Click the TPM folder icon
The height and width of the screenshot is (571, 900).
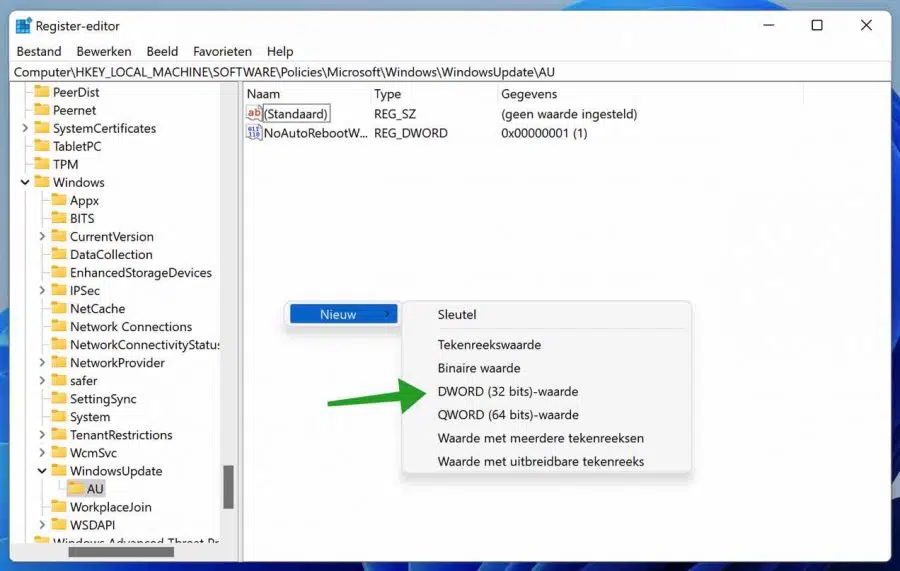coord(41,164)
